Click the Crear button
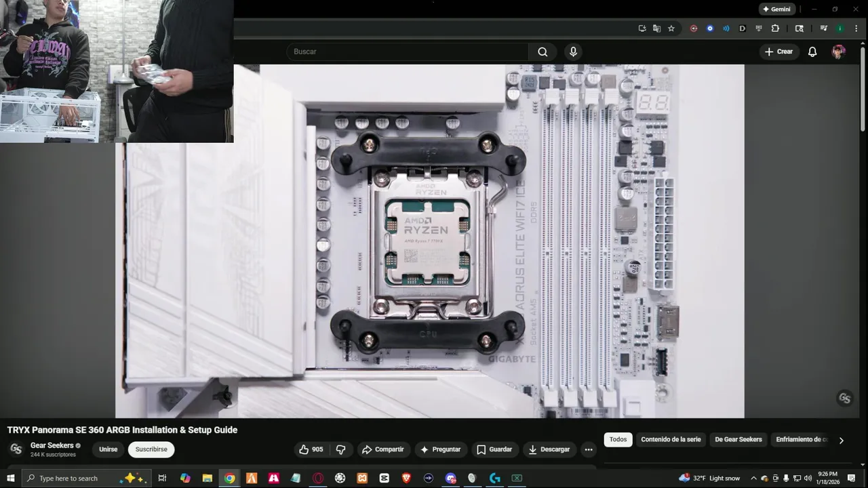868x488 pixels. [x=778, y=52]
